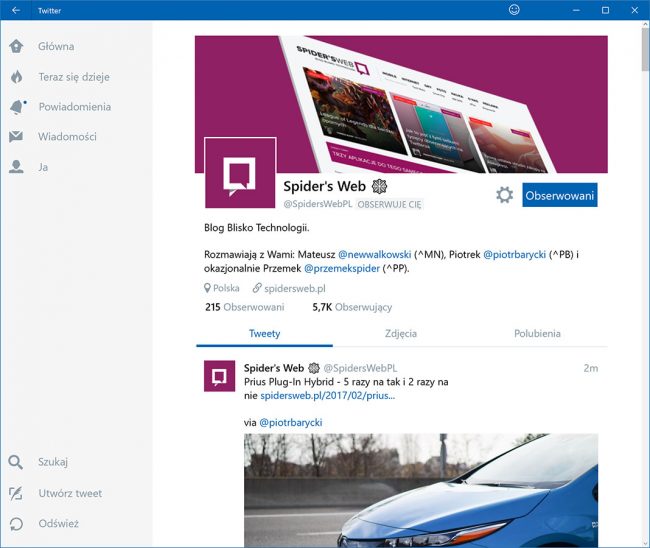
Task: Open @piotrbarycki link in the tweet
Action: pyautogui.click(x=291, y=422)
